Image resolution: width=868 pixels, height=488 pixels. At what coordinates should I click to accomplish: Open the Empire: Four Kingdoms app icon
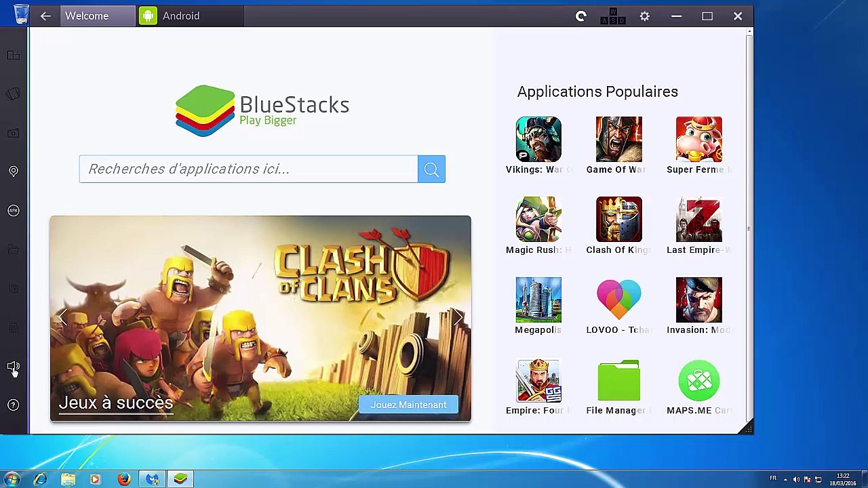point(538,381)
